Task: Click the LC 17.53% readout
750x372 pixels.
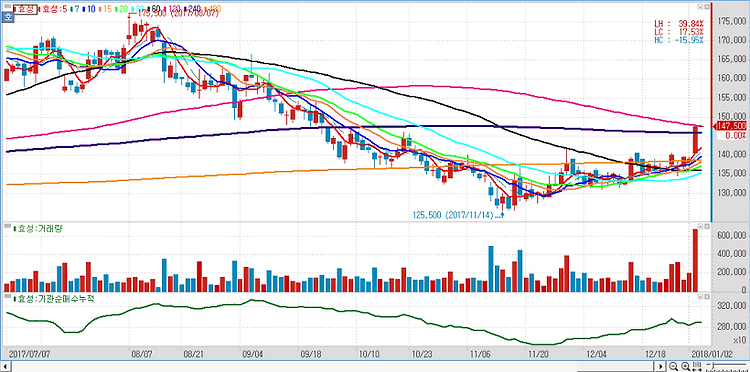Action: [679, 32]
